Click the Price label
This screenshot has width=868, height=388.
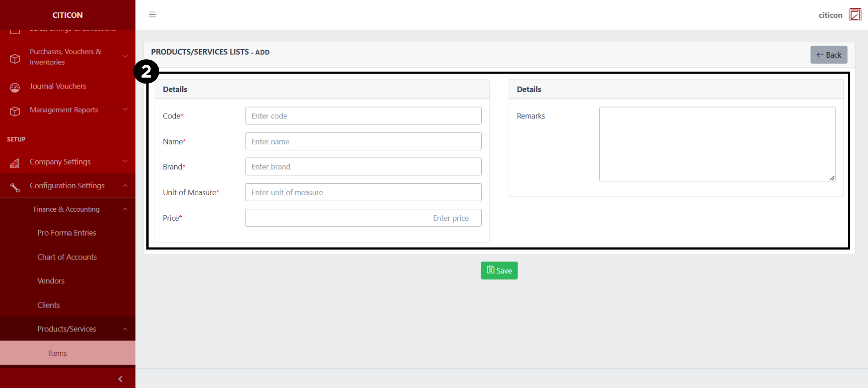click(x=172, y=218)
